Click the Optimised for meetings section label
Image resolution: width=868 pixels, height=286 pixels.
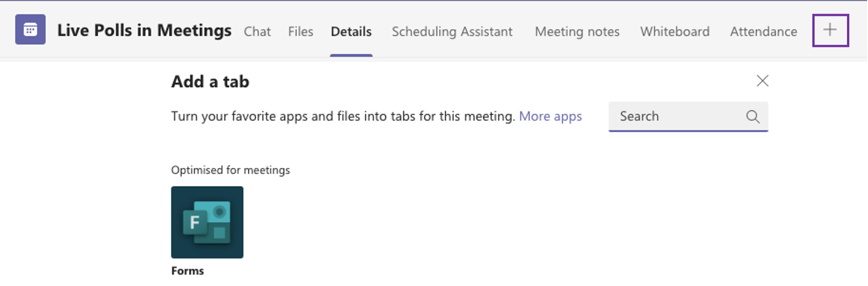pyautogui.click(x=230, y=170)
